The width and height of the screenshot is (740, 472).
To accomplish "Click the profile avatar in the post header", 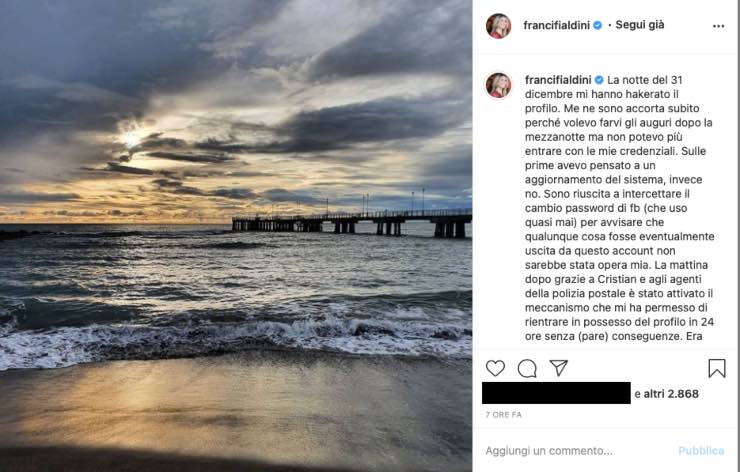I will [498, 26].
